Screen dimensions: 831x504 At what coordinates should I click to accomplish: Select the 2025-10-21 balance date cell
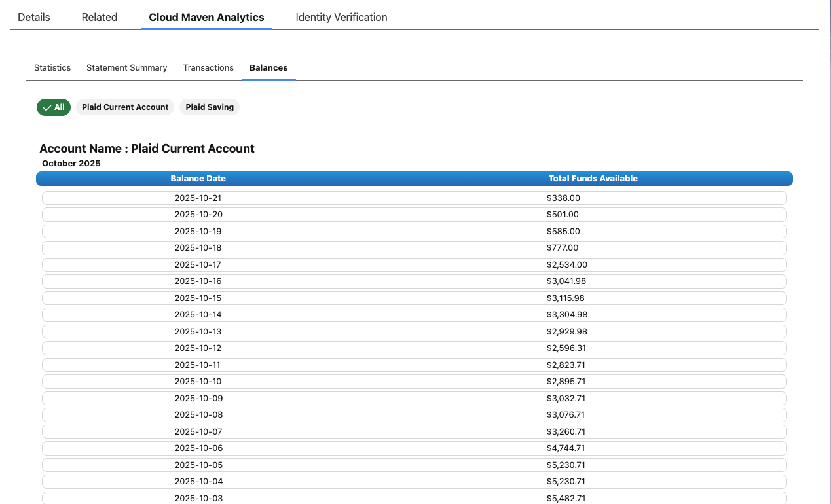point(198,198)
